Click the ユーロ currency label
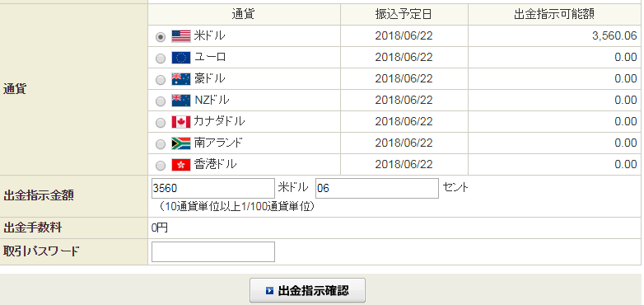This screenshot has height=305, width=644. 210,57
